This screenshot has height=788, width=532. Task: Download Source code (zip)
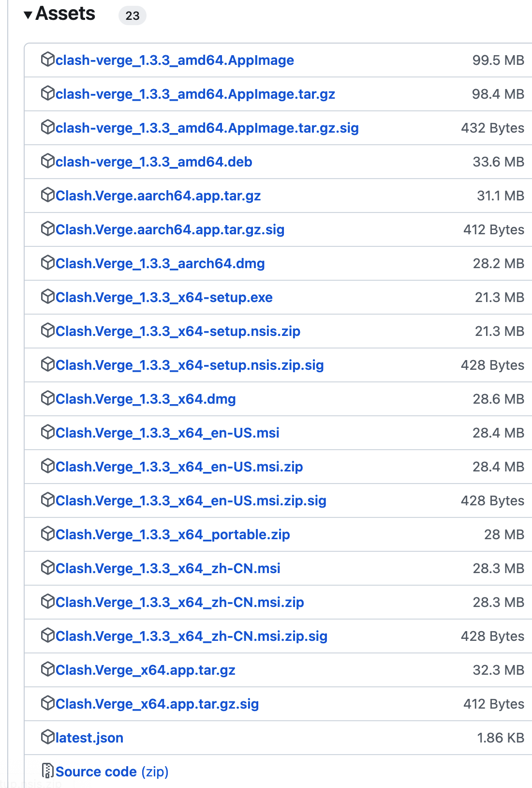[x=112, y=772]
